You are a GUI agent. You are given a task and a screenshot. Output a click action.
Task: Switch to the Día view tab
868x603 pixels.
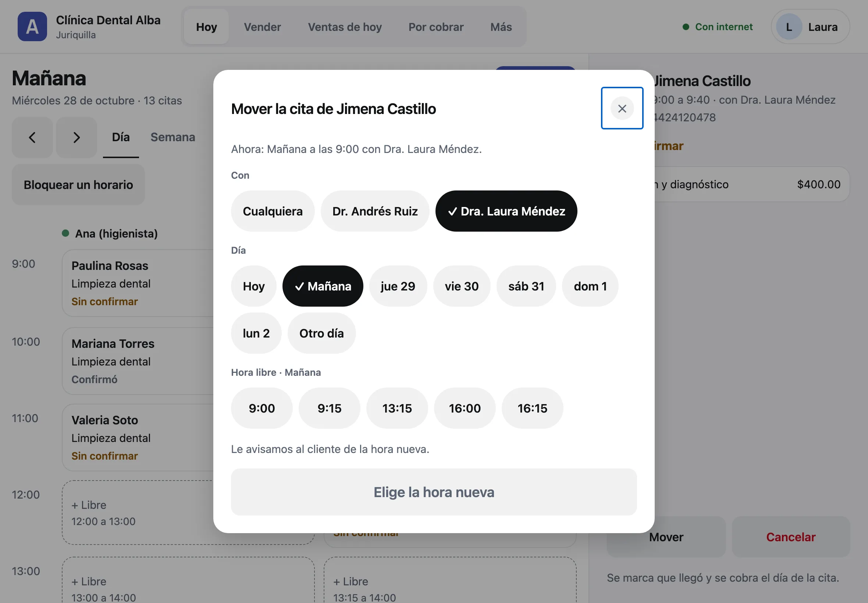coord(121,137)
